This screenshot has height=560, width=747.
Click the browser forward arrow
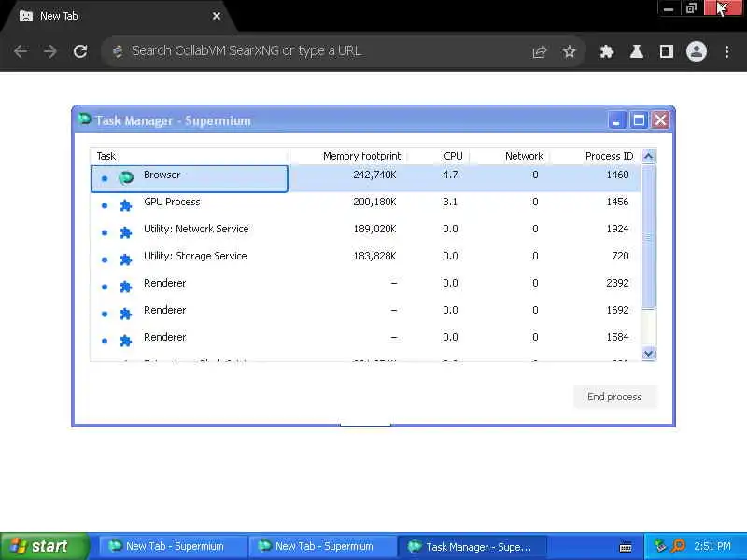50,51
